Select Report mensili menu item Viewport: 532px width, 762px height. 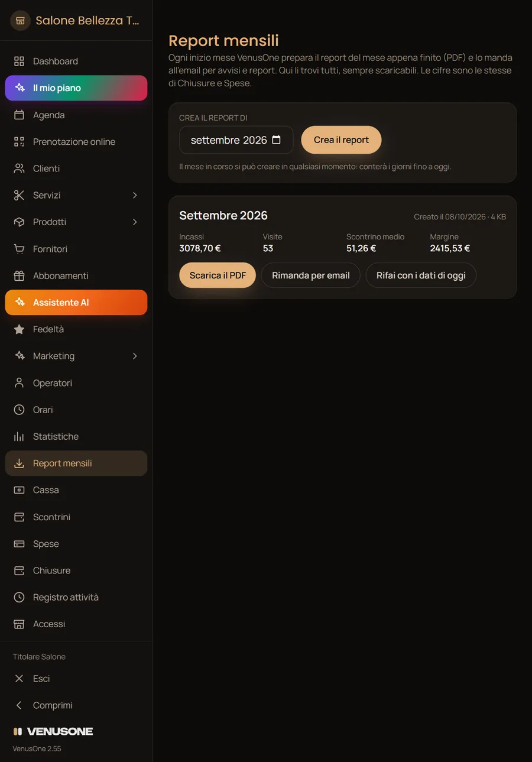coord(76,463)
